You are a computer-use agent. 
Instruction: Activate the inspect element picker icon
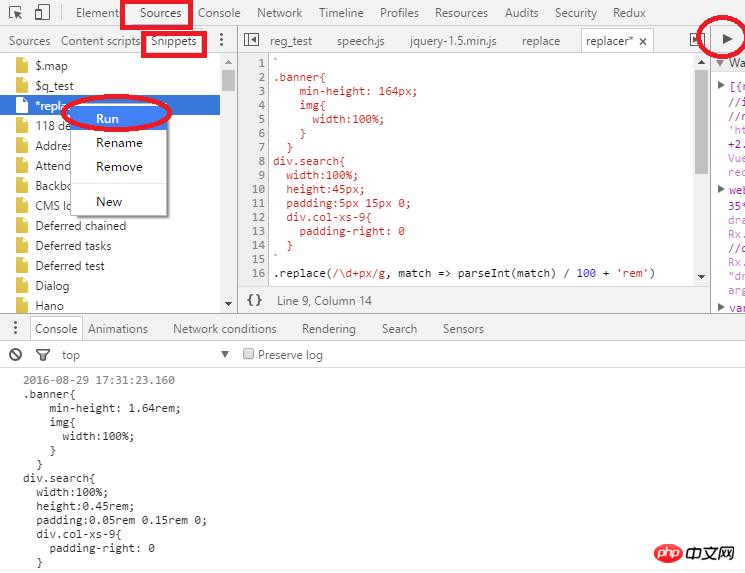(x=16, y=13)
